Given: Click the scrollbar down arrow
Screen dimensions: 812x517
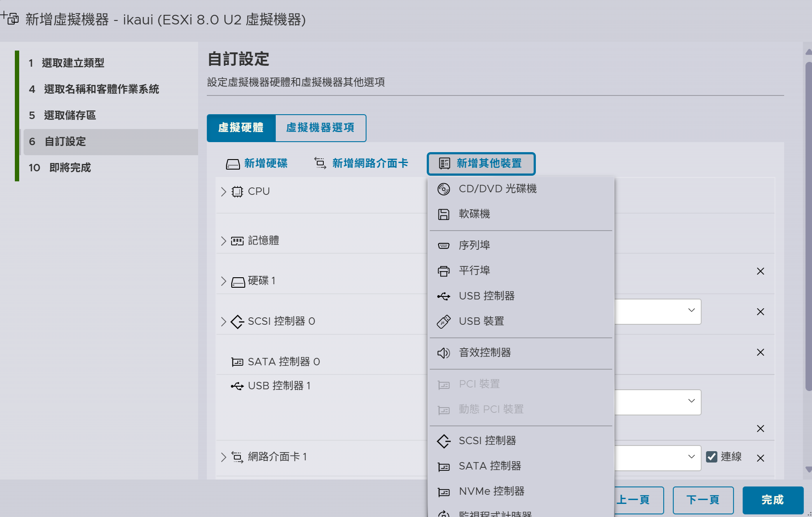Looking at the screenshot, I should pos(808,469).
